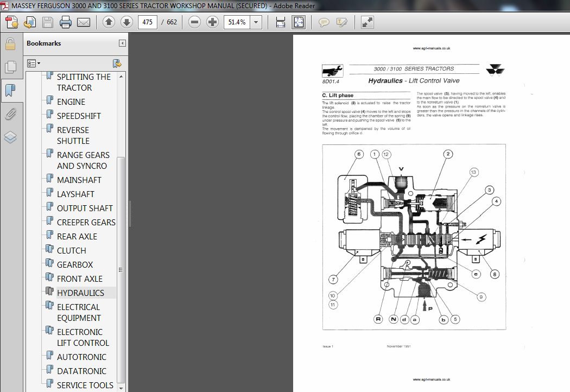Screen dimensions: 570x392
Task: Open the GEARBOX bookmark
Action: click(x=75, y=265)
